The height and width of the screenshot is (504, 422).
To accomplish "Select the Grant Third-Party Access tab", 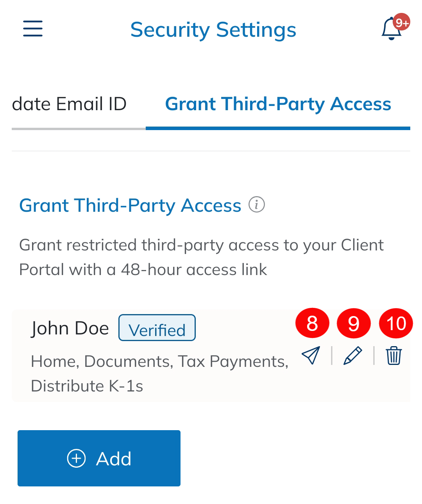I will click(x=278, y=104).
